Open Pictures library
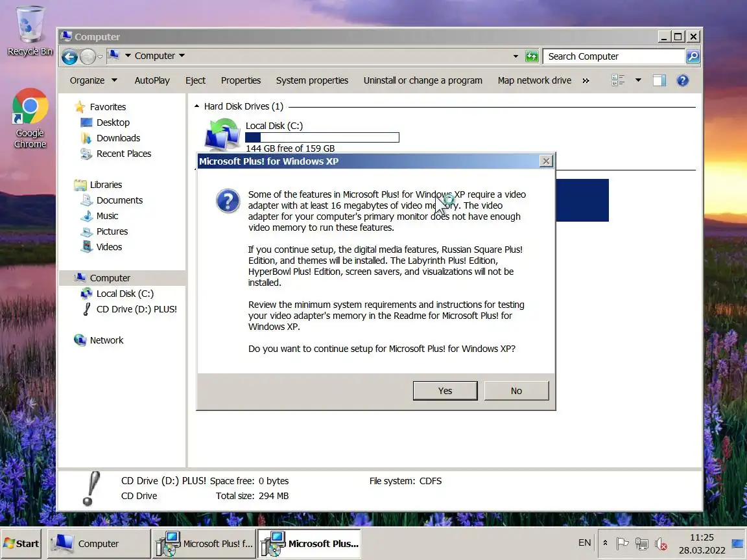This screenshot has height=560, width=747. (x=112, y=231)
